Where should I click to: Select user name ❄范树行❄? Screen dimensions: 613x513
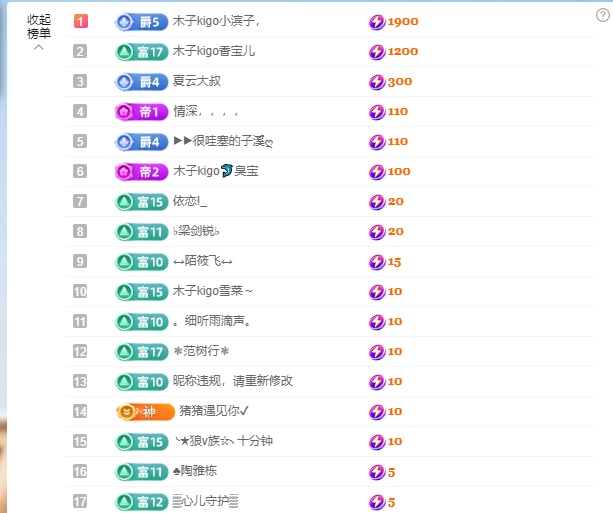click(201, 351)
